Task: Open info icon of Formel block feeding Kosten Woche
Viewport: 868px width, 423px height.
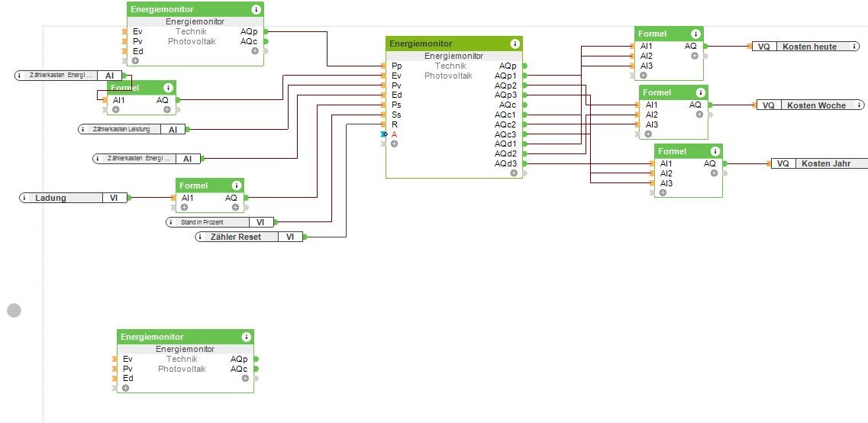Action: 700,92
